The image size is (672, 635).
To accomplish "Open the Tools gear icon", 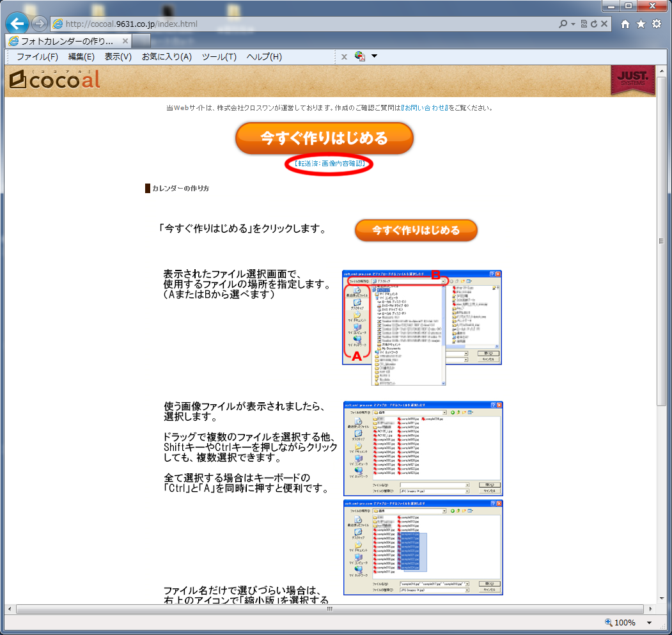I will [x=657, y=24].
